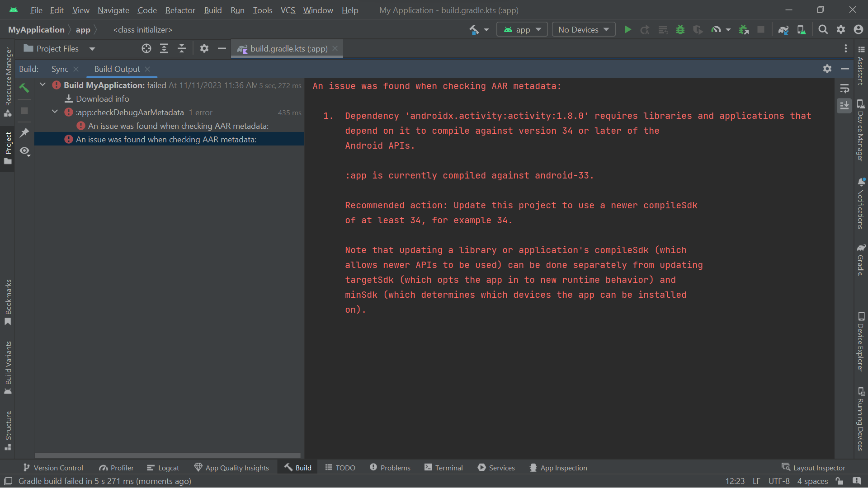Open Build panel settings gear icon
868x488 pixels.
pyautogui.click(x=827, y=69)
